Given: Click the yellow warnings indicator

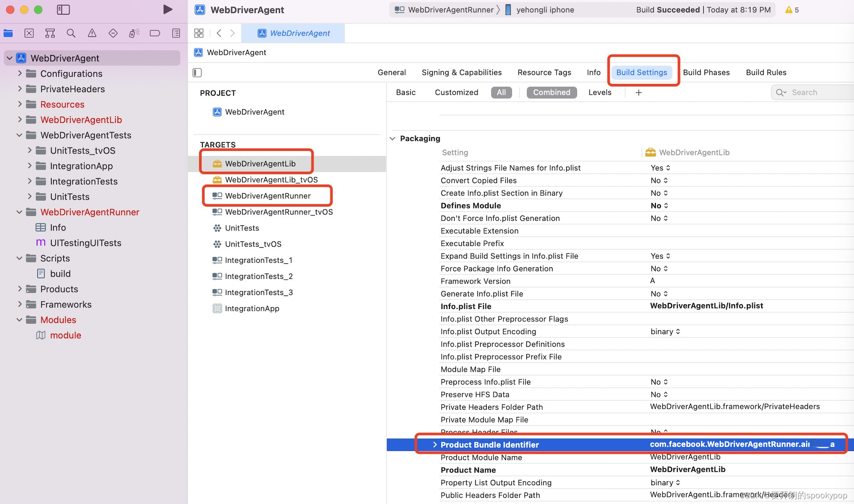Looking at the screenshot, I should [x=792, y=10].
